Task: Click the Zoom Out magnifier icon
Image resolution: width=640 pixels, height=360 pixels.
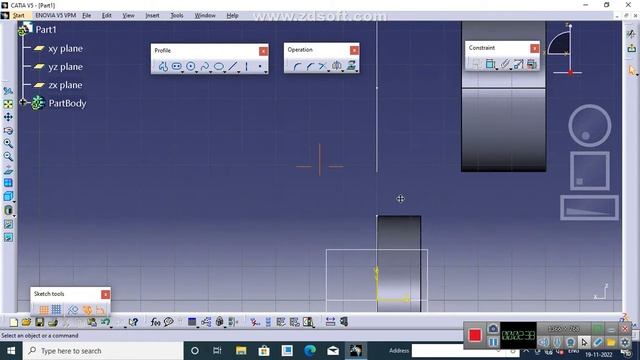Action: (x=8, y=156)
